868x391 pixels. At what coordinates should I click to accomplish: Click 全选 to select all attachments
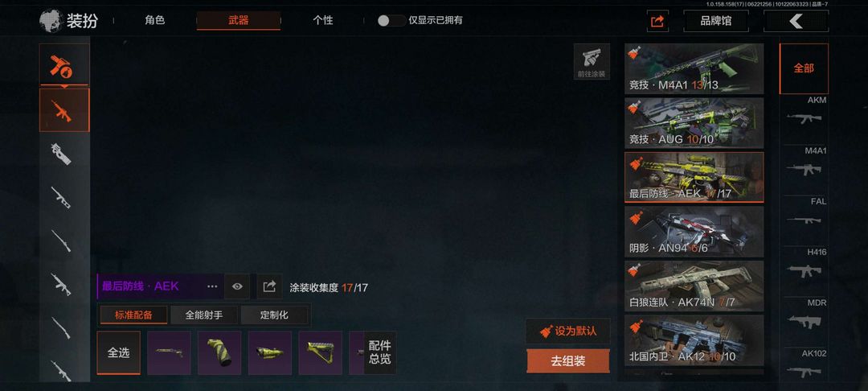coord(118,353)
